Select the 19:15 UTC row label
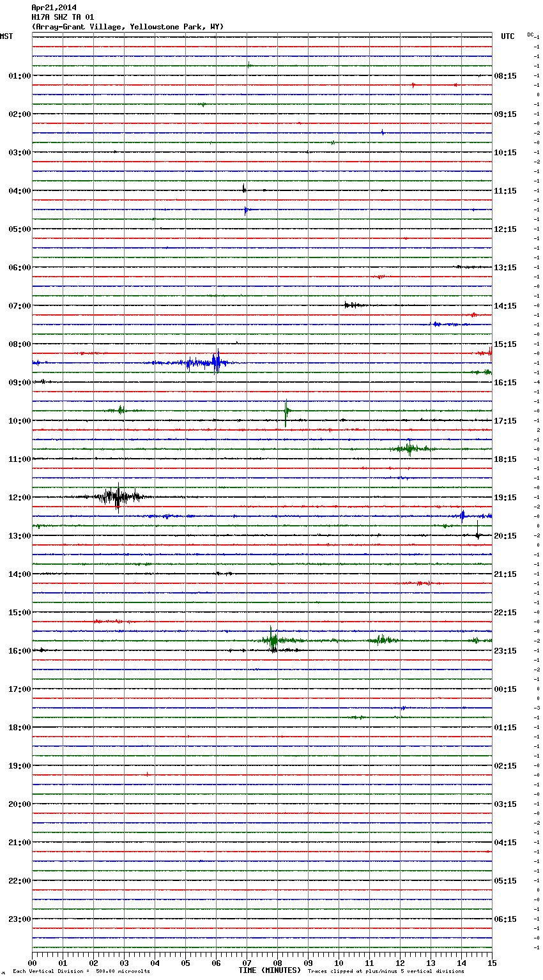 point(505,498)
